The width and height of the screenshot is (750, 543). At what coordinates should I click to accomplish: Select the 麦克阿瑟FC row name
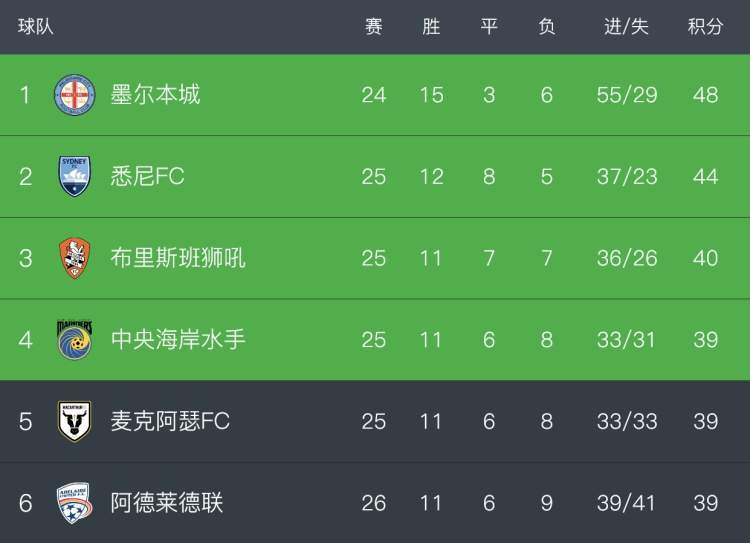click(170, 421)
